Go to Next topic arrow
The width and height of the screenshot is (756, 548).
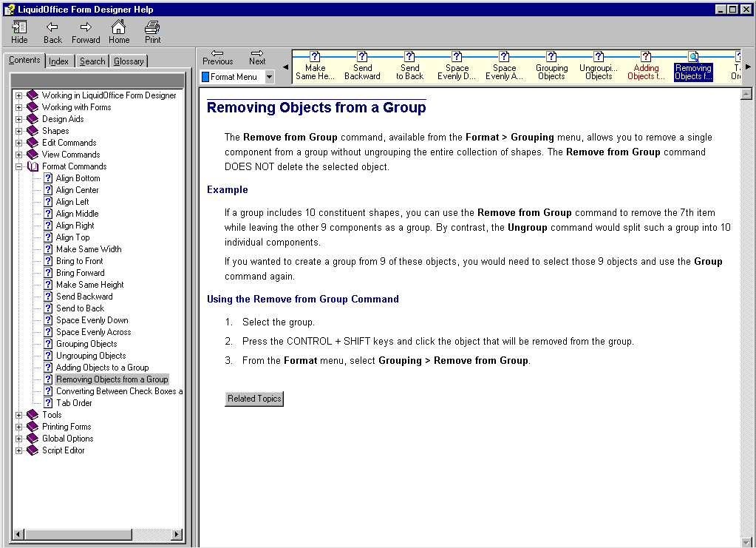point(257,58)
